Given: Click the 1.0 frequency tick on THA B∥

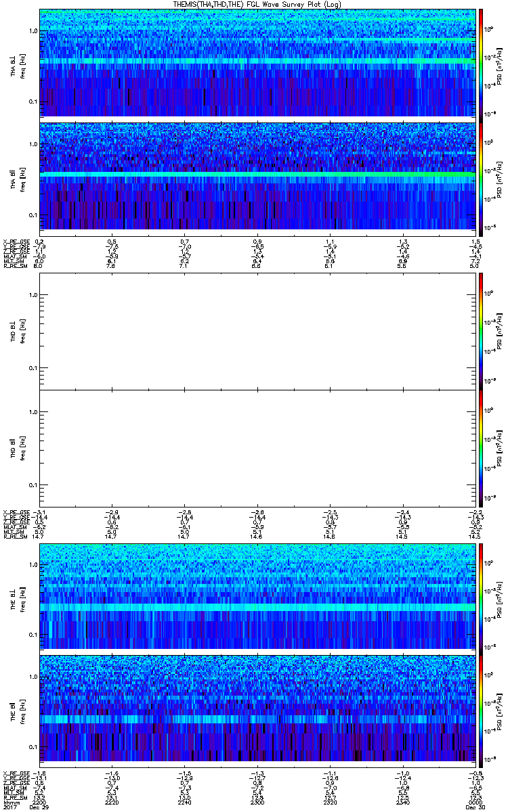Looking at the screenshot, I should [x=33, y=145].
